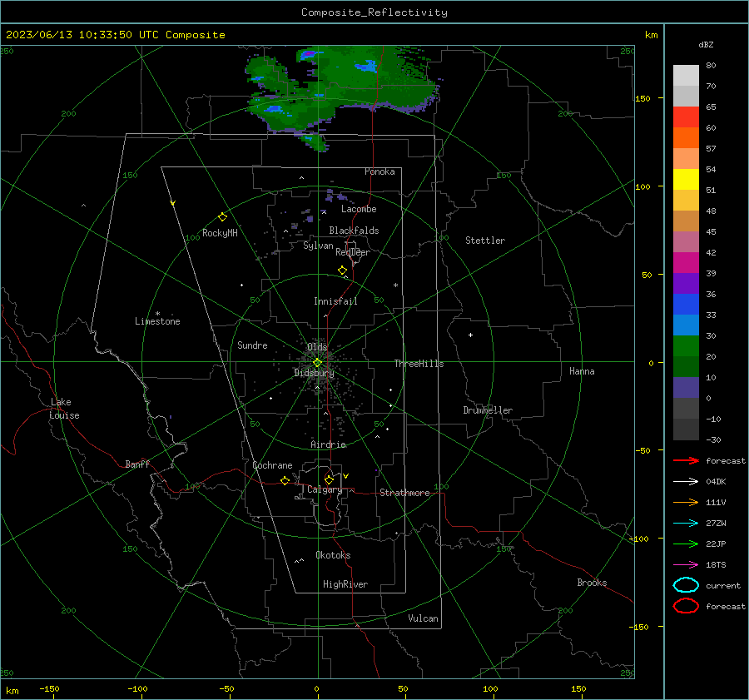Select the white 04DK arrow legend icon
This screenshot has height=700, width=749.
point(686,481)
